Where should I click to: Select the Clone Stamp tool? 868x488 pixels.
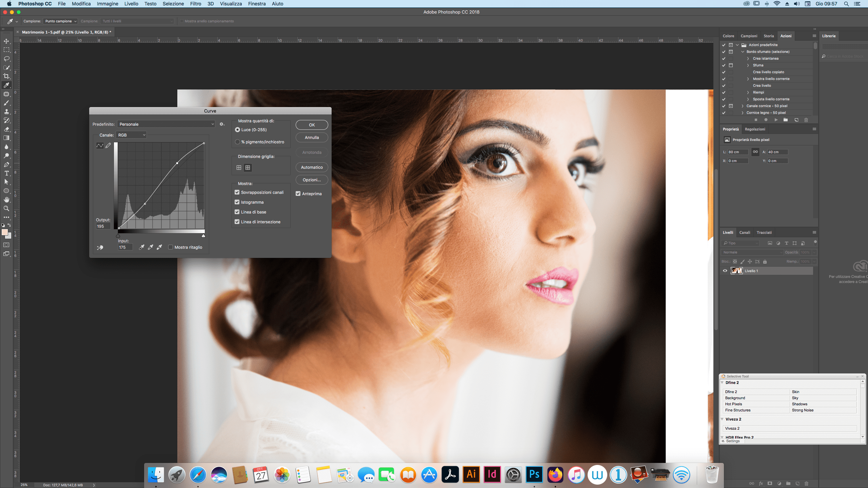pos(6,111)
